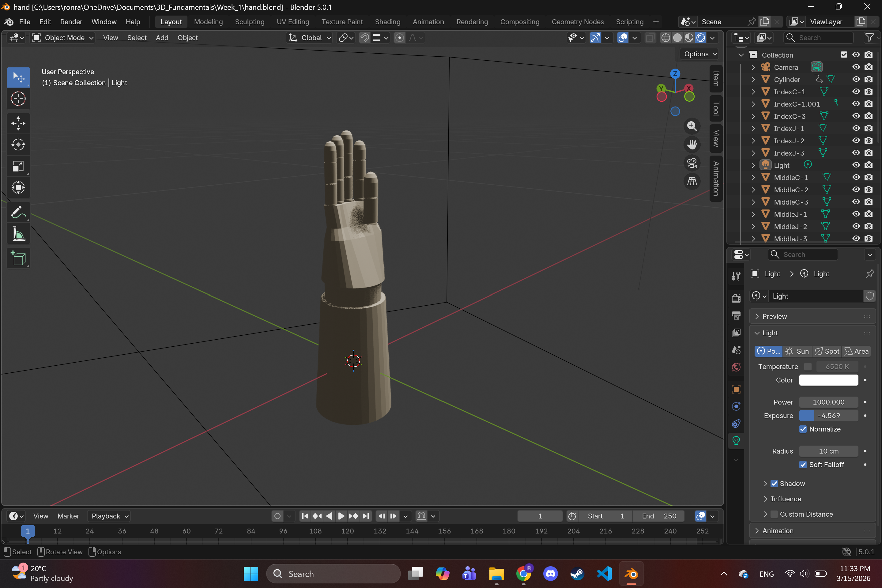Switch perspective/orthographic with the grid icon

tap(692, 182)
